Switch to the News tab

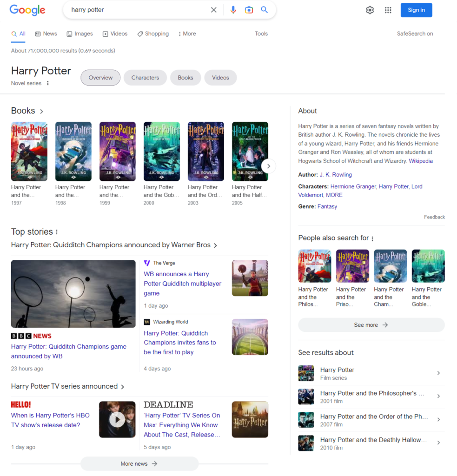(x=46, y=33)
